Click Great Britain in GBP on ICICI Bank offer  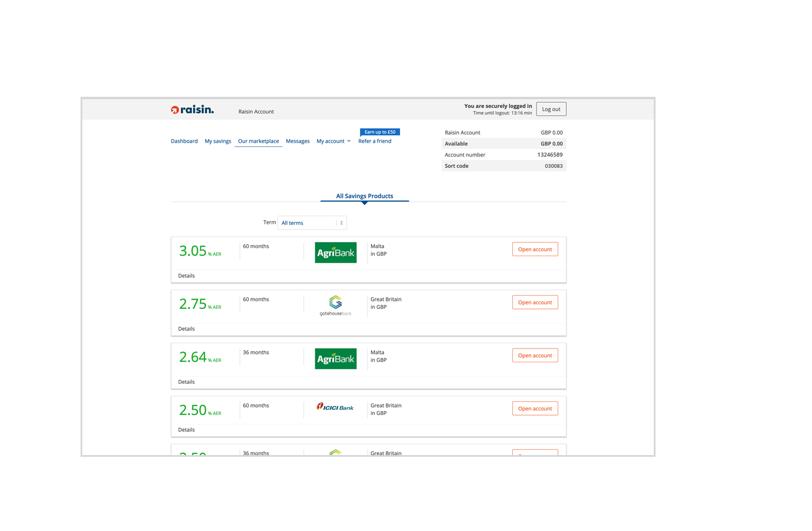point(386,409)
